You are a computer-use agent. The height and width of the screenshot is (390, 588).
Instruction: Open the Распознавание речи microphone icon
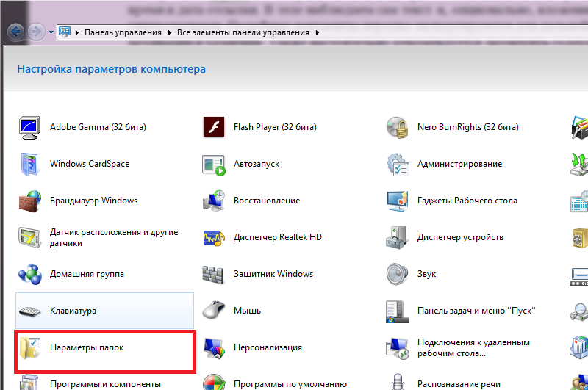(x=398, y=382)
